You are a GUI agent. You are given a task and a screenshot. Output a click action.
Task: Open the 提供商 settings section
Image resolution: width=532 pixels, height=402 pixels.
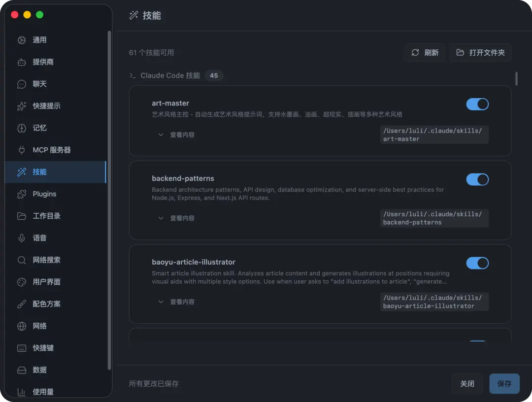tap(56, 62)
